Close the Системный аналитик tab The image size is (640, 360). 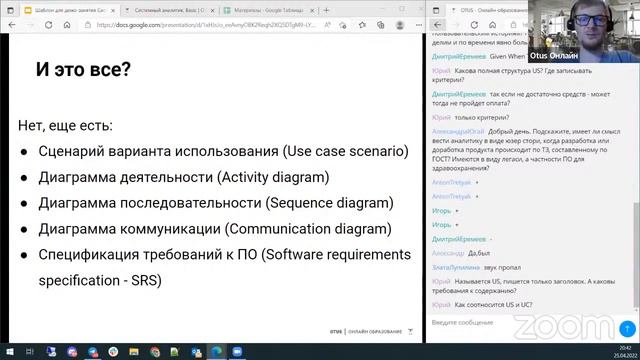[212, 10]
